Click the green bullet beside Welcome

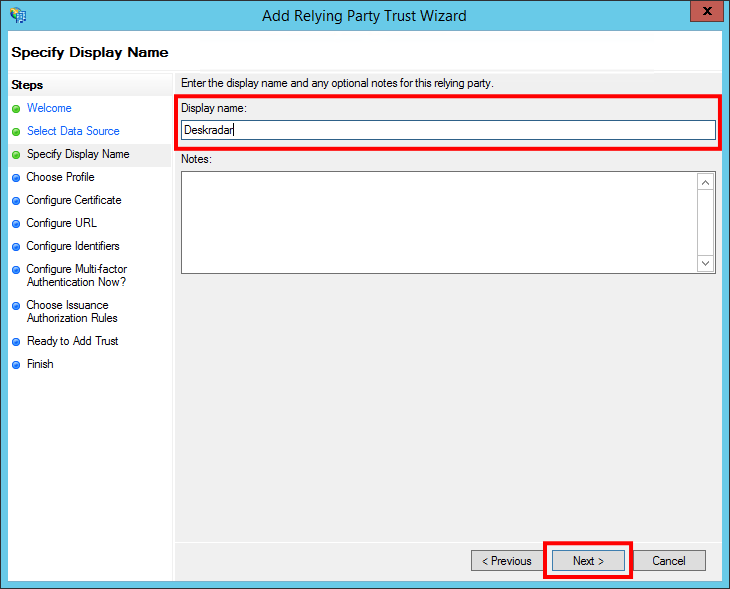[x=16, y=109]
